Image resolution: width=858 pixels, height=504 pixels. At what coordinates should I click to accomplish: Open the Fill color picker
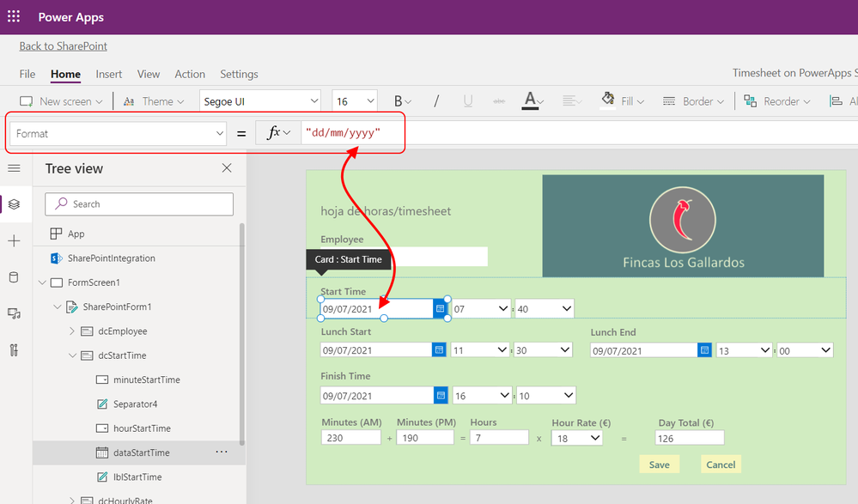point(623,101)
